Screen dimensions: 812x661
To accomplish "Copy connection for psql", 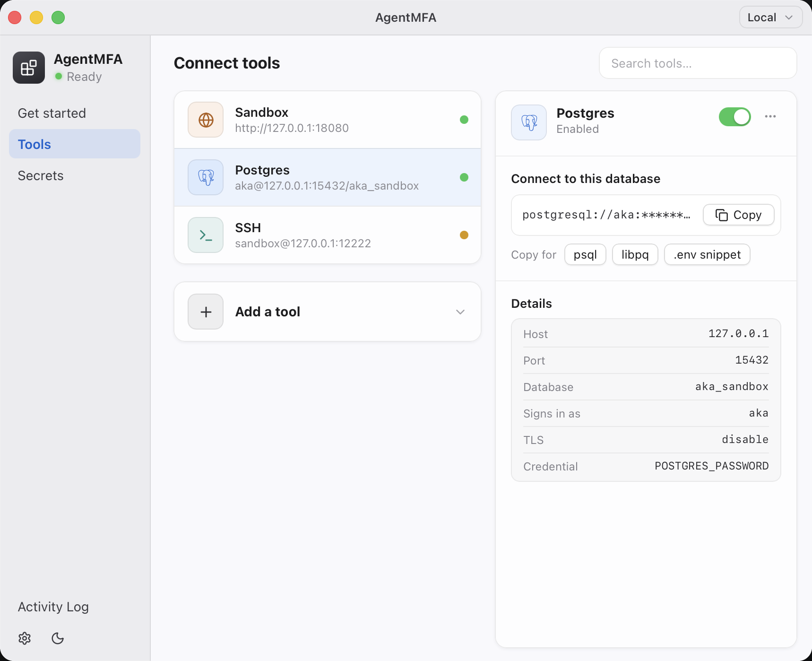I will (x=585, y=254).
